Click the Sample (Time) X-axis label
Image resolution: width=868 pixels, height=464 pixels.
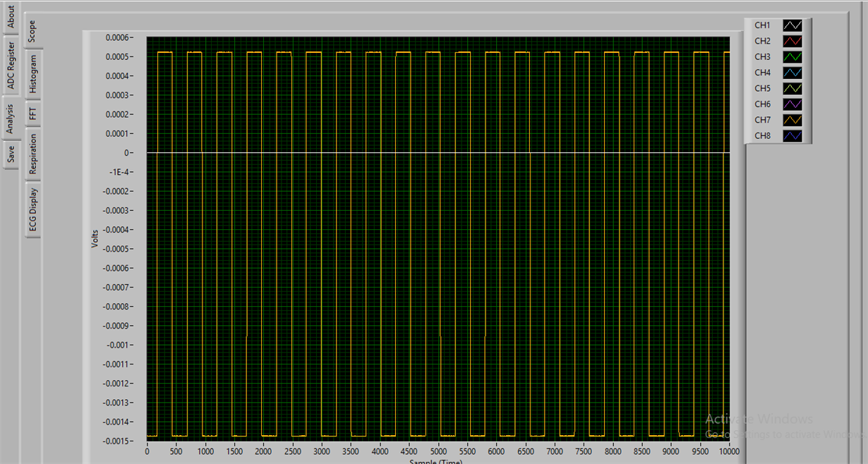436,461
